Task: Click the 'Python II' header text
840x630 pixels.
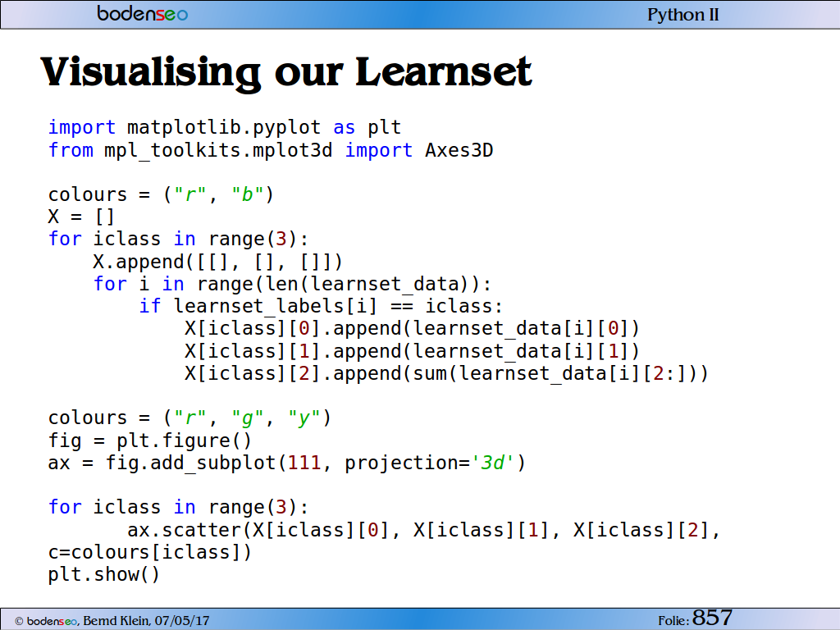Action: [683, 15]
